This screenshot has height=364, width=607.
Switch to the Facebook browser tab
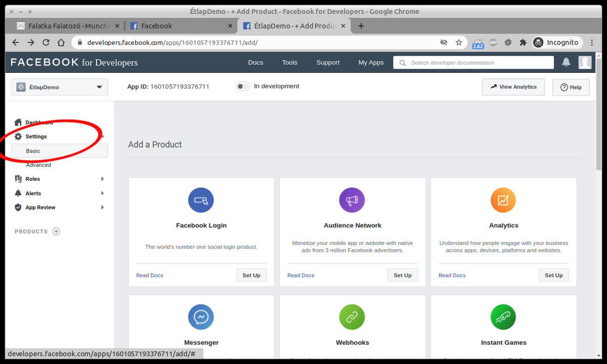pos(177,26)
